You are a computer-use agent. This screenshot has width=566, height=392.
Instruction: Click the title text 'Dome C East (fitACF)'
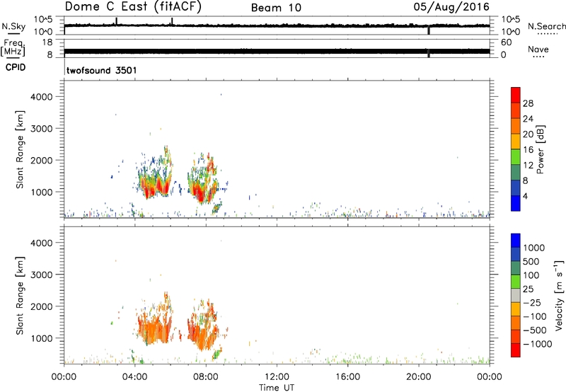(133, 7)
